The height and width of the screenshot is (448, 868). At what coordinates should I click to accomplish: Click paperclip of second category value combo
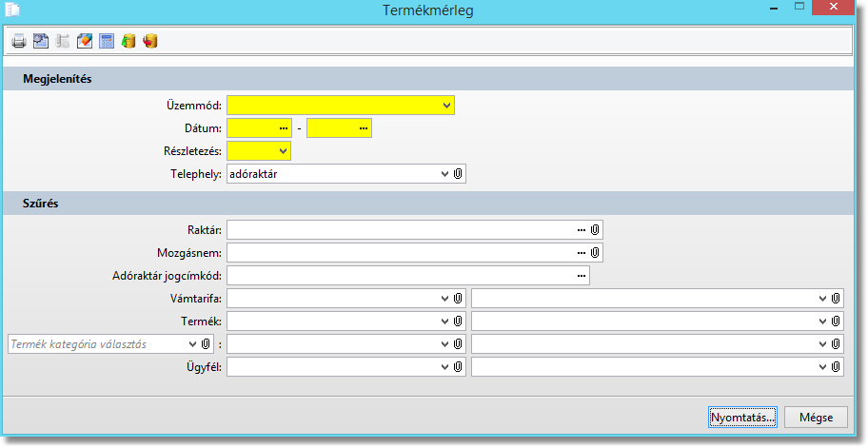tap(836, 344)
